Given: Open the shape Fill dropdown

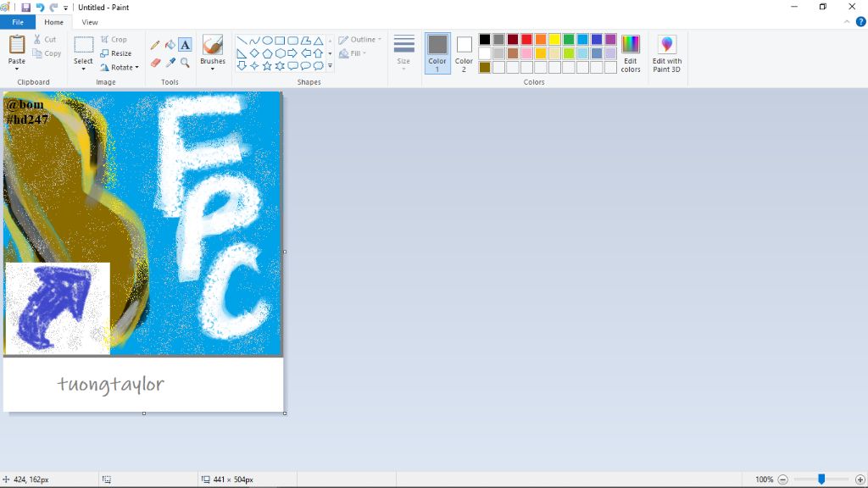Looking at the screenshot, I should 353,53.
